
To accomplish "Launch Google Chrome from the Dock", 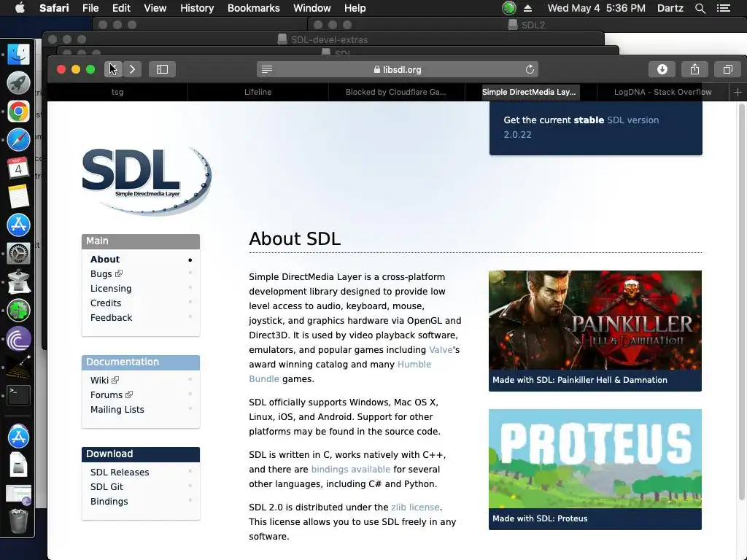I will (18, 112).
